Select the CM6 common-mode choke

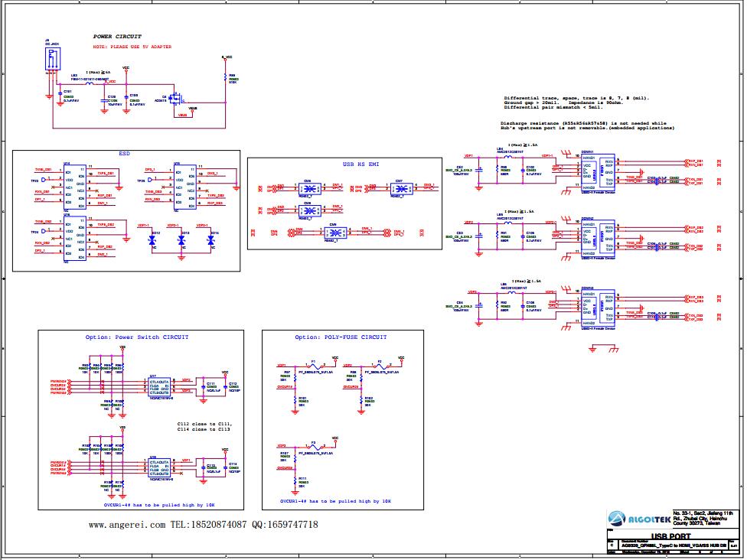tap(310, 188)
